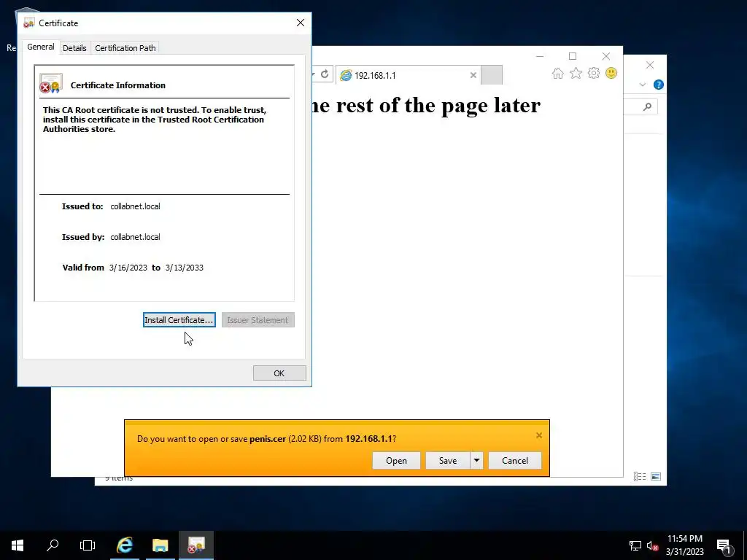This screenshot has width=747, height=560.
Task: Switch File Explorer to large icons view
Action: (x=656, y=477)
